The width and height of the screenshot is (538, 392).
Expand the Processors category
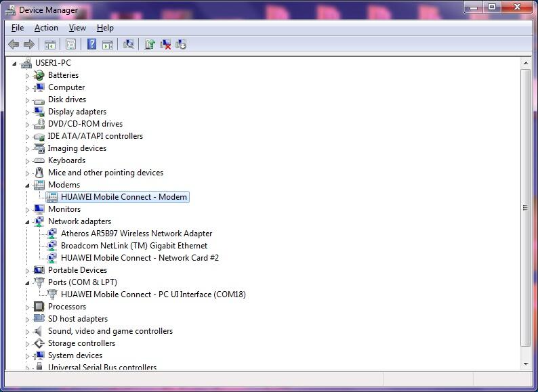(x=28, y=307)
